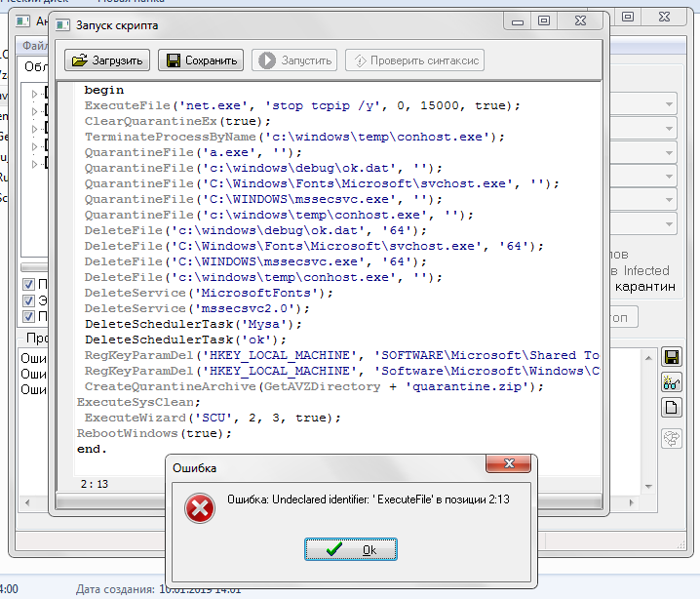The height and width of the screenshot is (599, 700).
Task: Toggle the third checkbox under the tree
Action: click(x=29, y=316)
